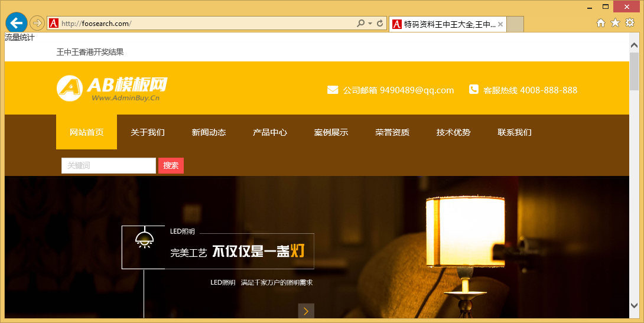Refresh the page using the reload icon
644x323 pixels.
click(x=380, y=24)
